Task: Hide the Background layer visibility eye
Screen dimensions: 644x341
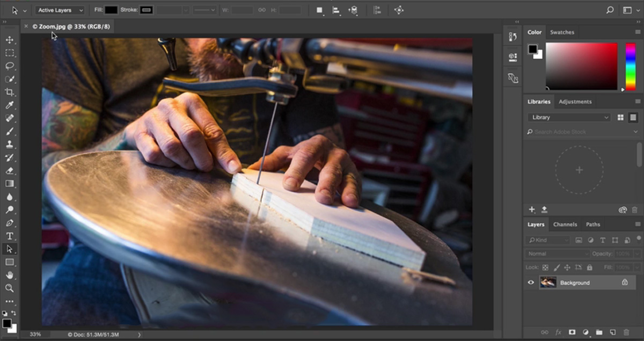Action: point(531,282)
